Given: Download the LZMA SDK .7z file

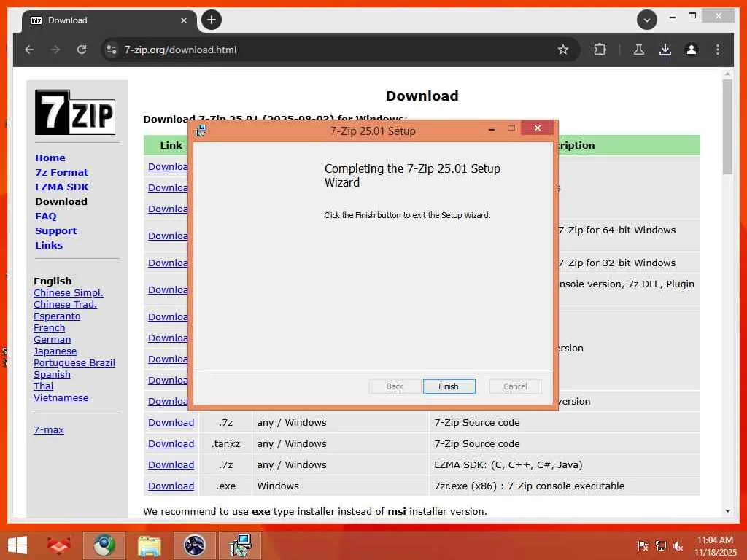Looking at the screenshot, I should (171, 464).
